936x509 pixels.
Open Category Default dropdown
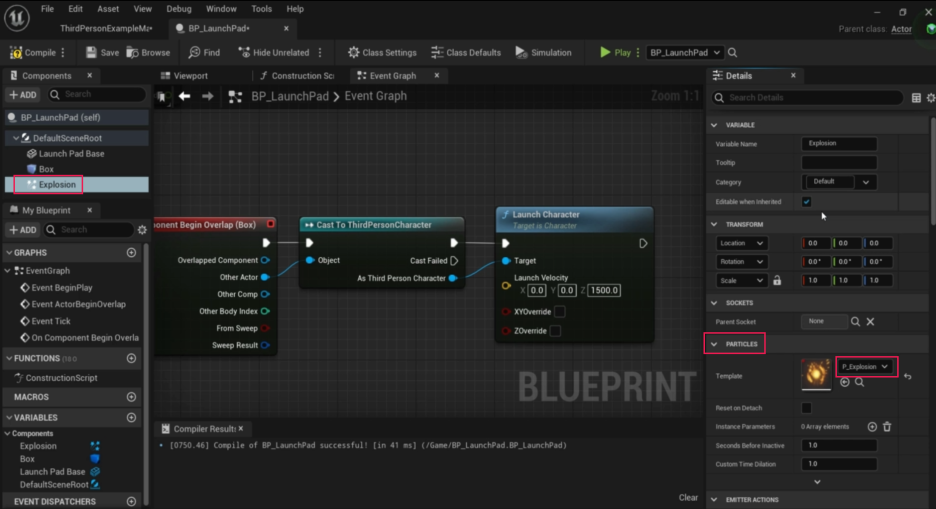839,182
